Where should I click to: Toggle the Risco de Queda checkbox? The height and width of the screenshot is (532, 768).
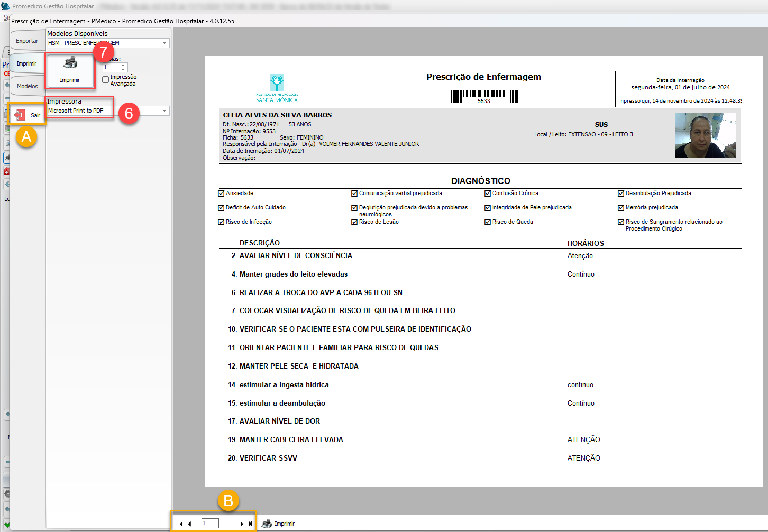[488, 222]
